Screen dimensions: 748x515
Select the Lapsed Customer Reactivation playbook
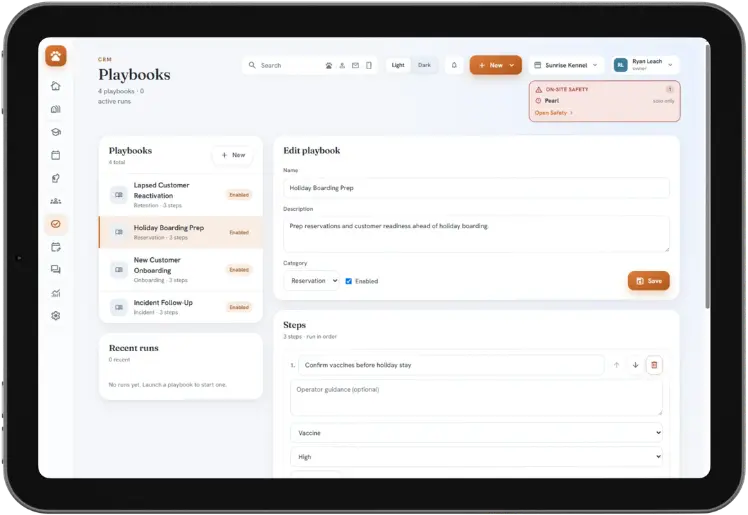tap(181, 195)
